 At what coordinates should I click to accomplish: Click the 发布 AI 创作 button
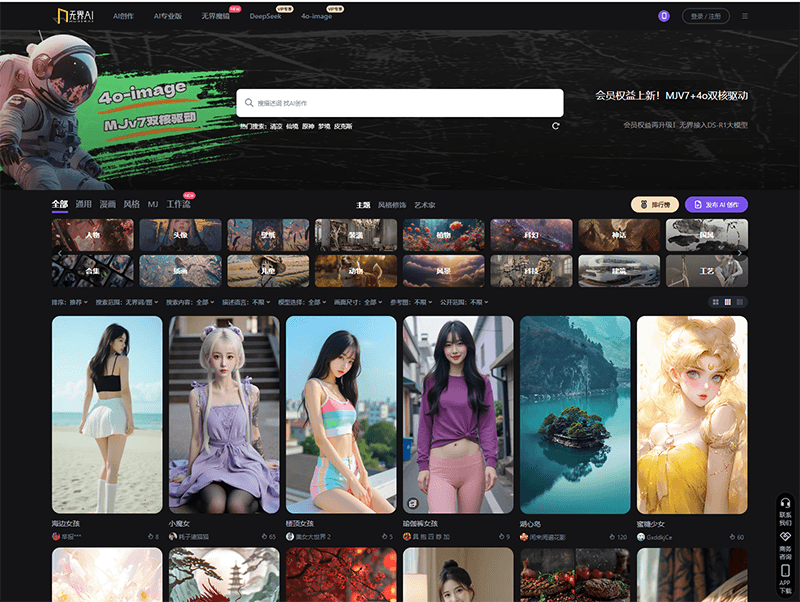click(x=716, y=204)
